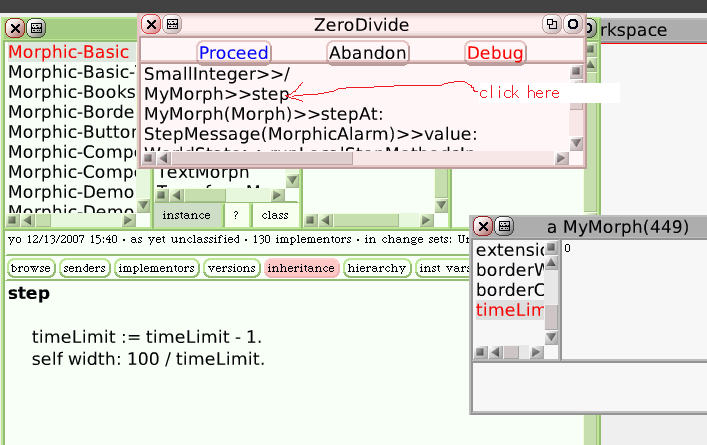707x445 pixels.
Task: Select timeLimit in the inspector field list
Action: [x=510, y=312]
